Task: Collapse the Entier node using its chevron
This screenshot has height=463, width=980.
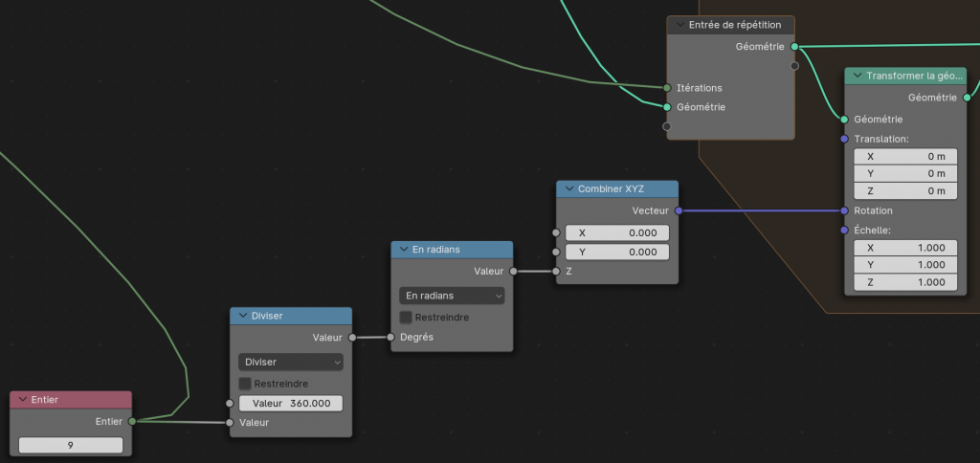Action: (x=21, y=399)
